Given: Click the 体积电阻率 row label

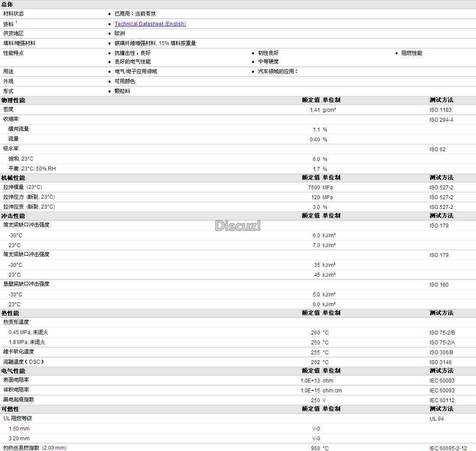Looking at the screenshot, I should pyautogui.click(x=16, y=390).
